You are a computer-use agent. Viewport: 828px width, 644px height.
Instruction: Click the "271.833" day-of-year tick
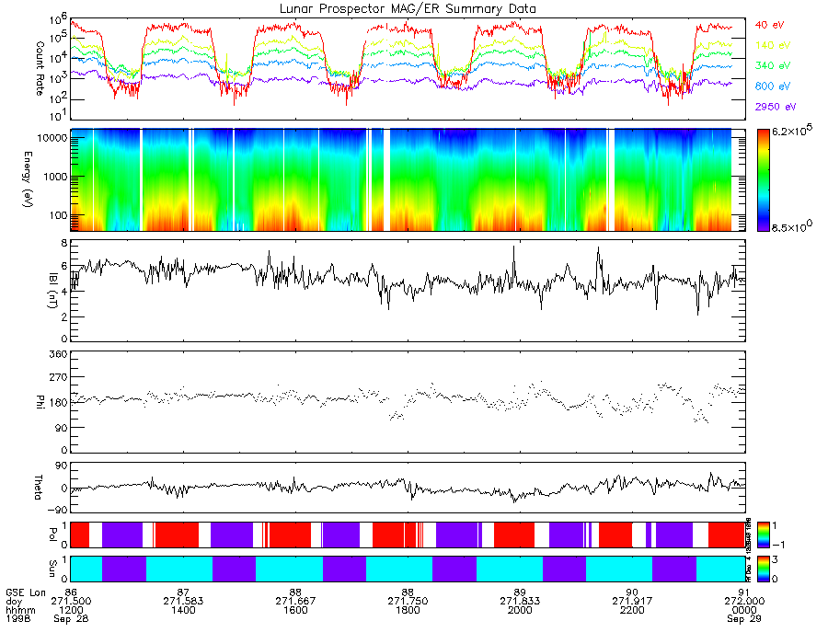tap(520, 602)
